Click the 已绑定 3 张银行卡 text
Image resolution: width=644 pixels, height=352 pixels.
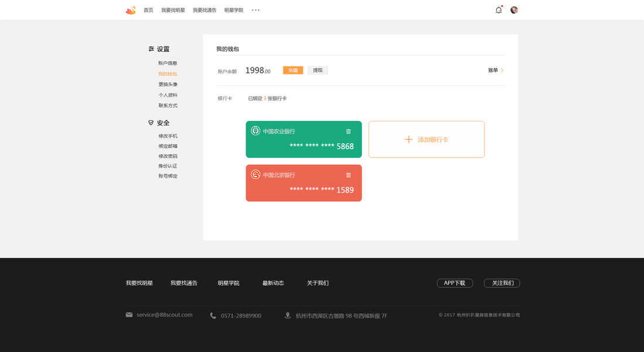tap(267, 99)
